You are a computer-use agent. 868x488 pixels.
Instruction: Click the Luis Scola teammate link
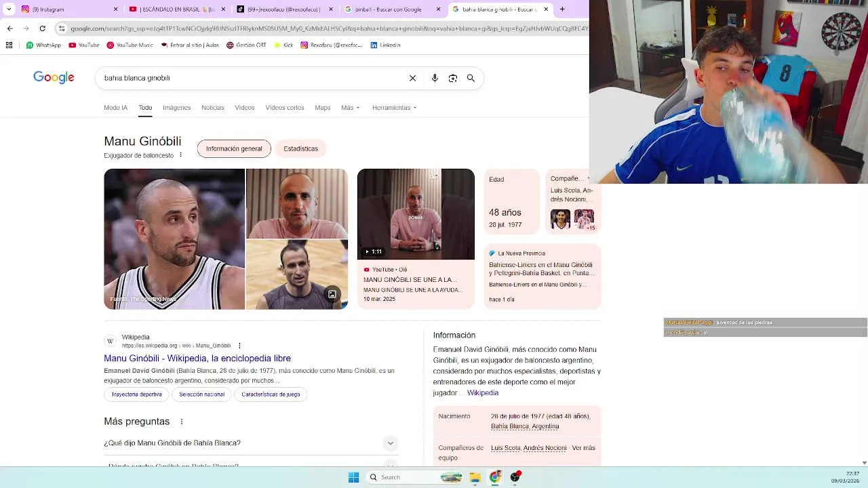click(x=506, y=448)
